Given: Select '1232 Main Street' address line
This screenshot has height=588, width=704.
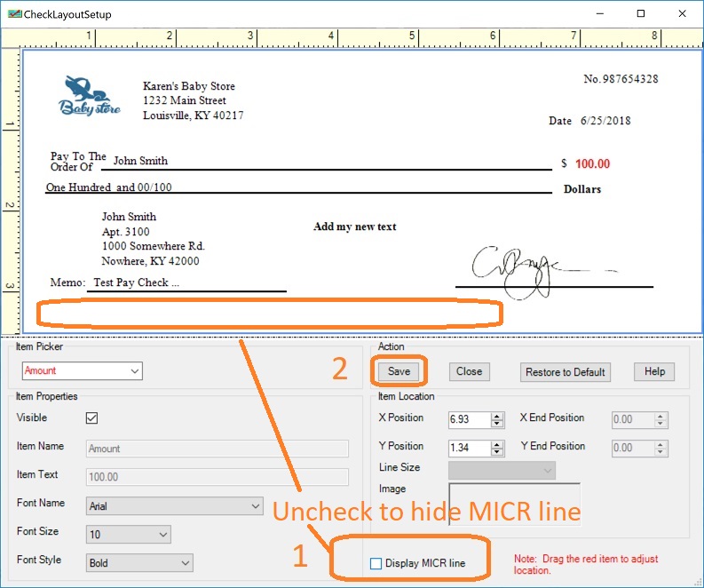Looking at the screenshot, I should pyautogui.click(x=185, y=100).
